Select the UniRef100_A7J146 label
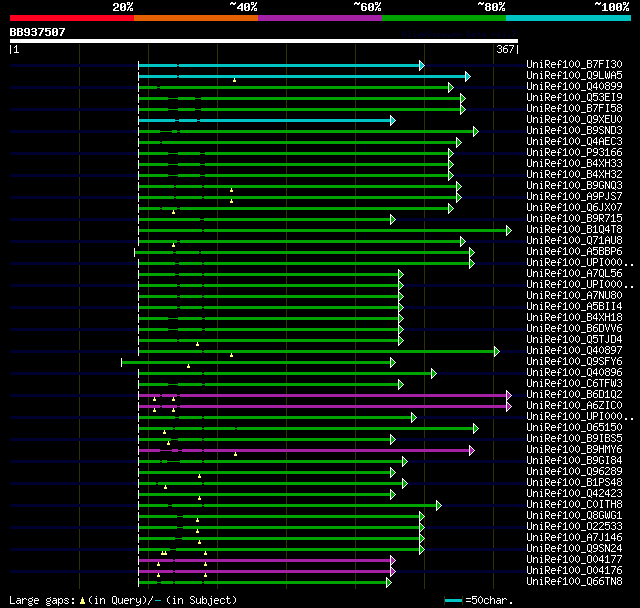The width and height of the screenshot is (640, 608). [x=574, y=538]
